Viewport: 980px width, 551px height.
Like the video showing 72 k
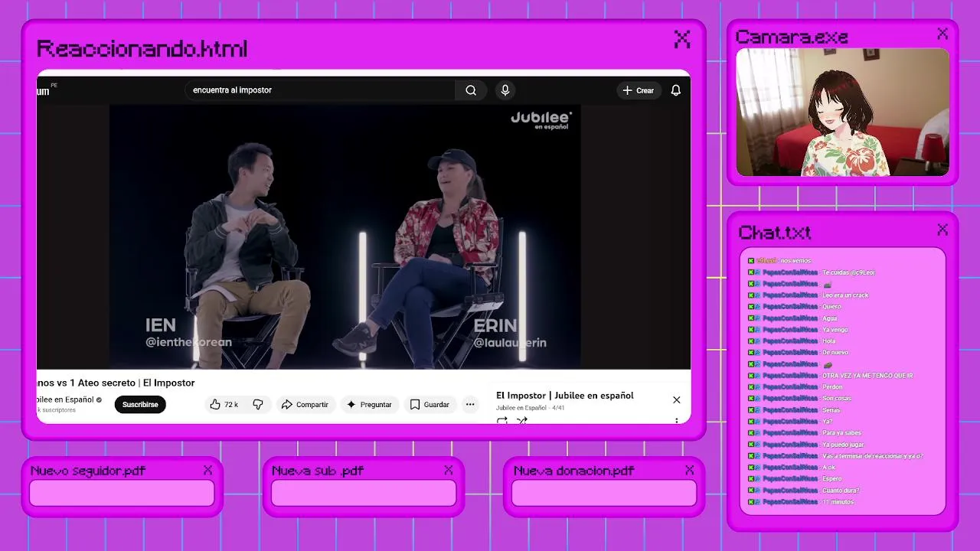click(224, 404)
